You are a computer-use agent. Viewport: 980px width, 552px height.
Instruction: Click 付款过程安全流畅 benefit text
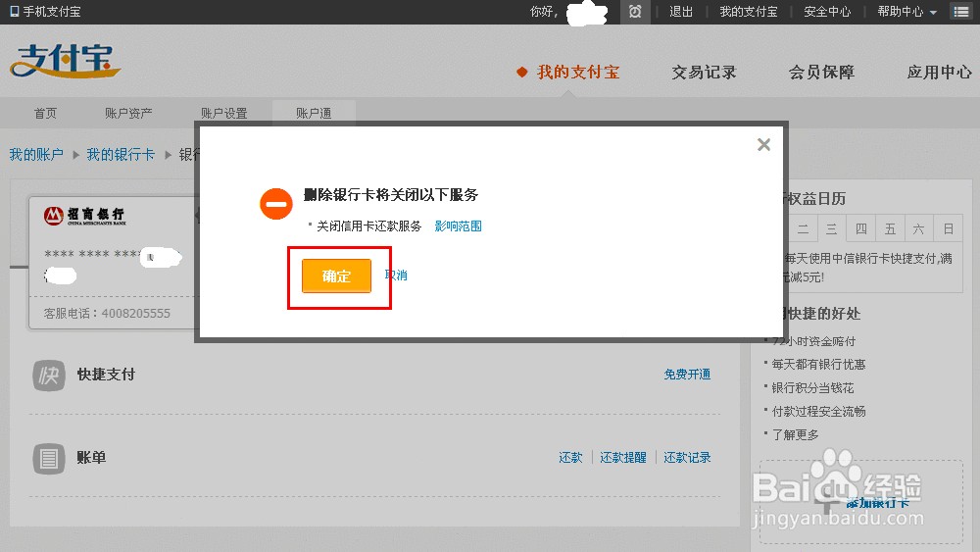[x=818, y=411]
